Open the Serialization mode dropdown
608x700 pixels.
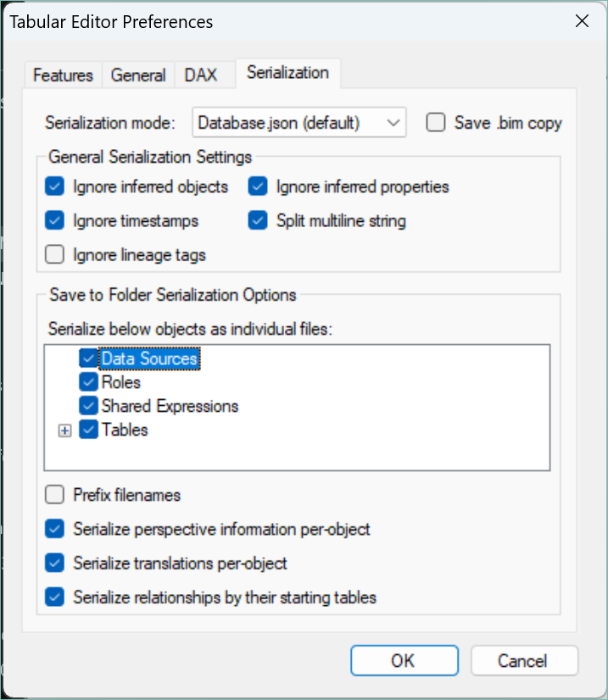(299, 123)
